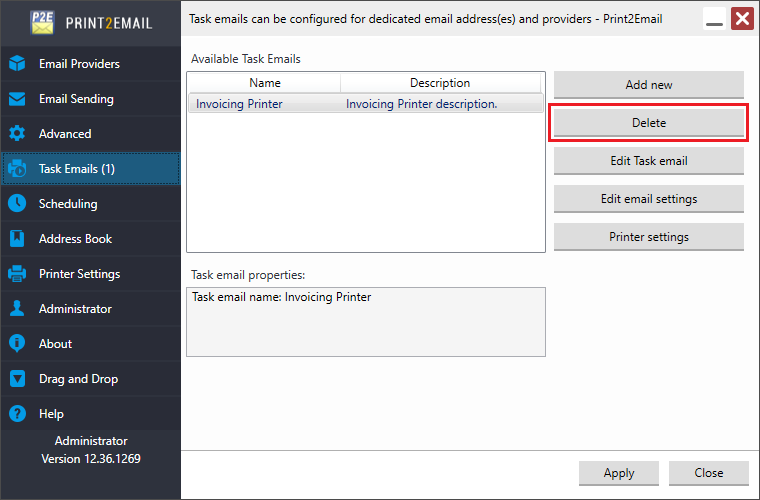Image resolution: width=760 pixels, height=500 pixels.
Task: Open the Scheduling menu item
Action: (x=68, y=204)
